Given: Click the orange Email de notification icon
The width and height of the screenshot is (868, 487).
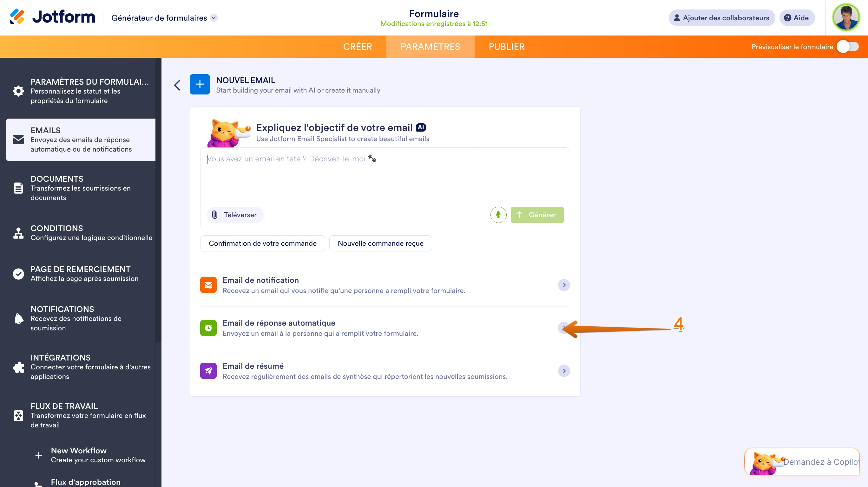Looking at the screenshot, I should point(208,285).
